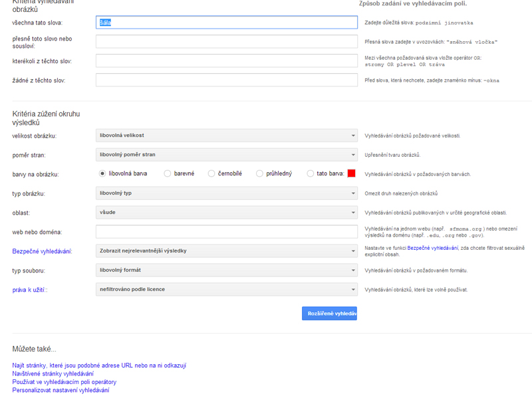Screen dimensions: 532x406
Task: Select the 'barevné' radio button
Action: point(168,173)
